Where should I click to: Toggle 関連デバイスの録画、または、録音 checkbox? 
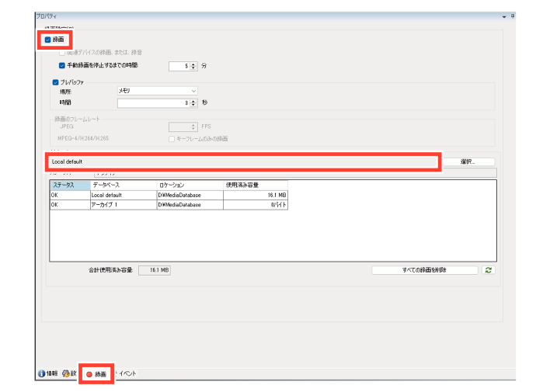click(62, 53)
